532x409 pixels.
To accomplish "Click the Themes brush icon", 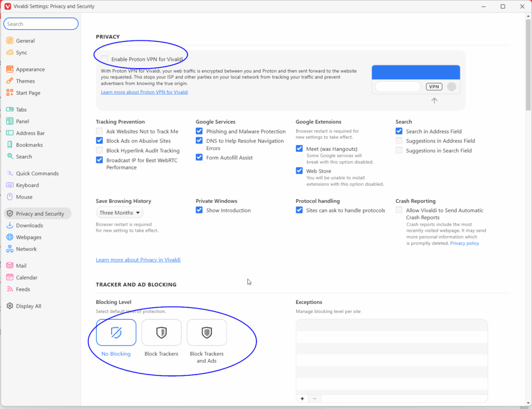I will pos(10,81).
